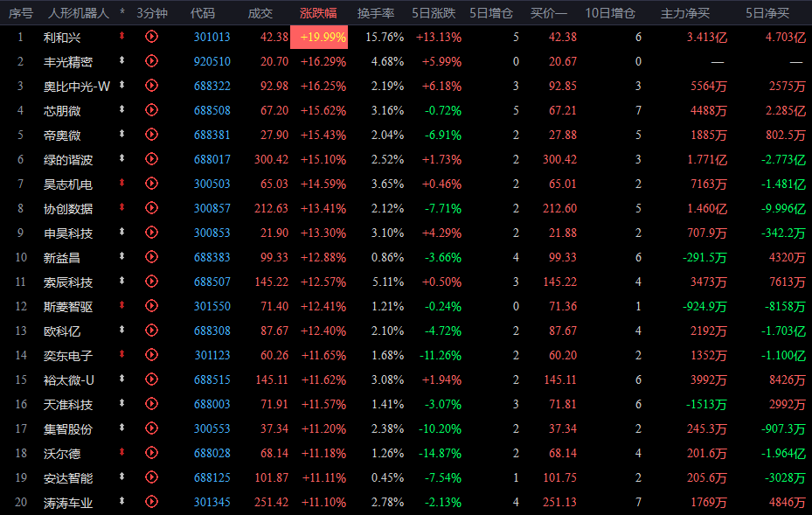Open 3-minute chart icon for 帝奥微
This screenshot has width=812, height=515.
151,135
